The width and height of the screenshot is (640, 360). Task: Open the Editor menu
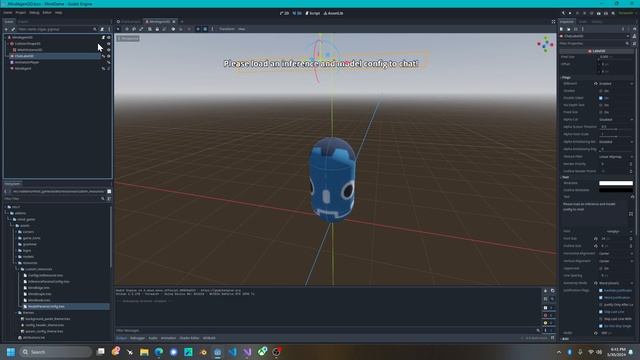[47, 13]
